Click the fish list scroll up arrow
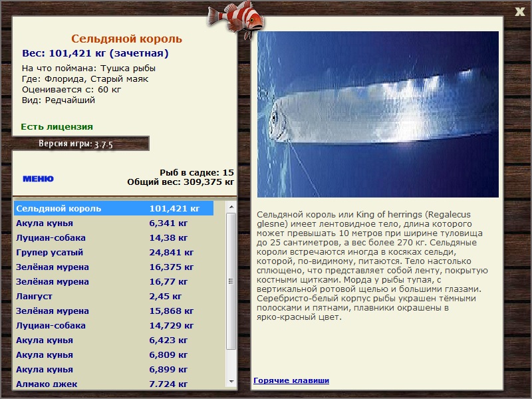 231,207
